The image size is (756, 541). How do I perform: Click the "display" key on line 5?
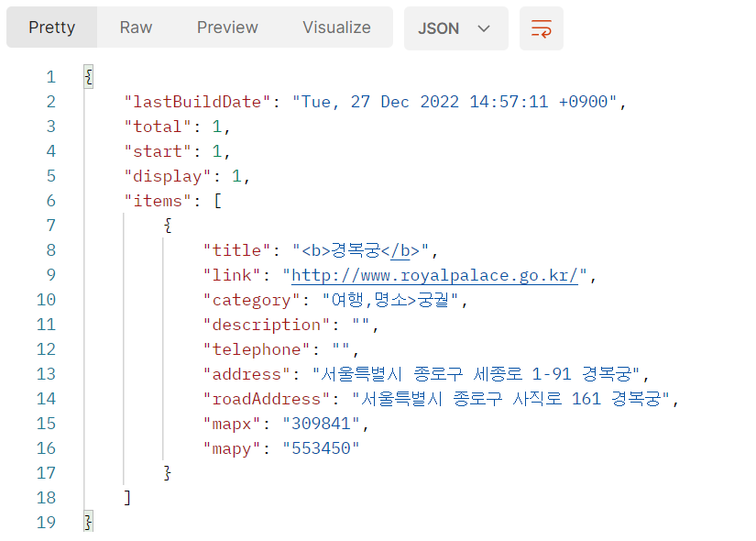click(168, 176)
